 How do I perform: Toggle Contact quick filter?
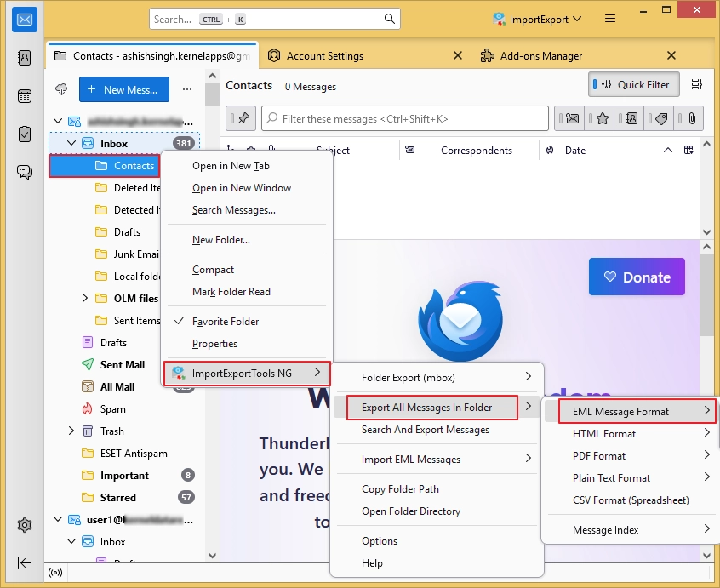[629, 119]
